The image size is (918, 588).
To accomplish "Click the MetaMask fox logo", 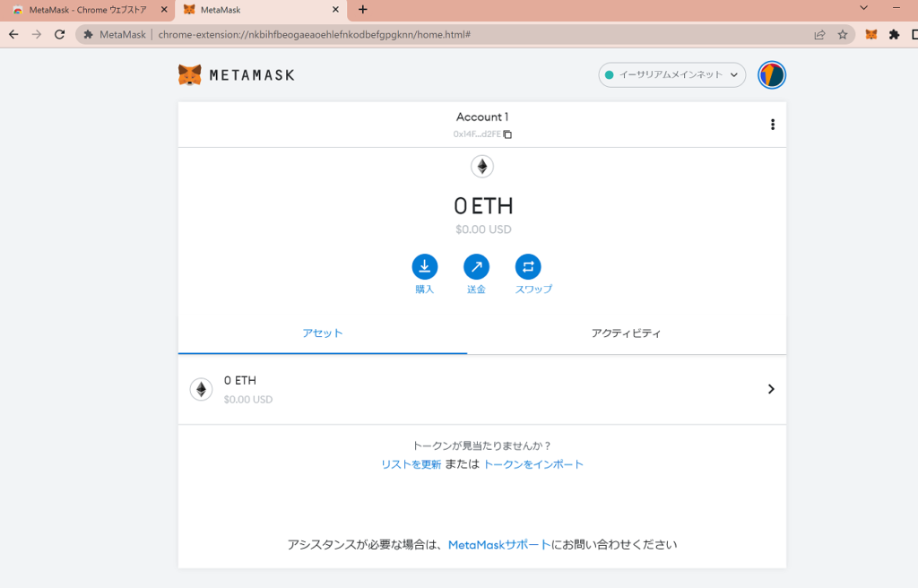I will (190, 75).
